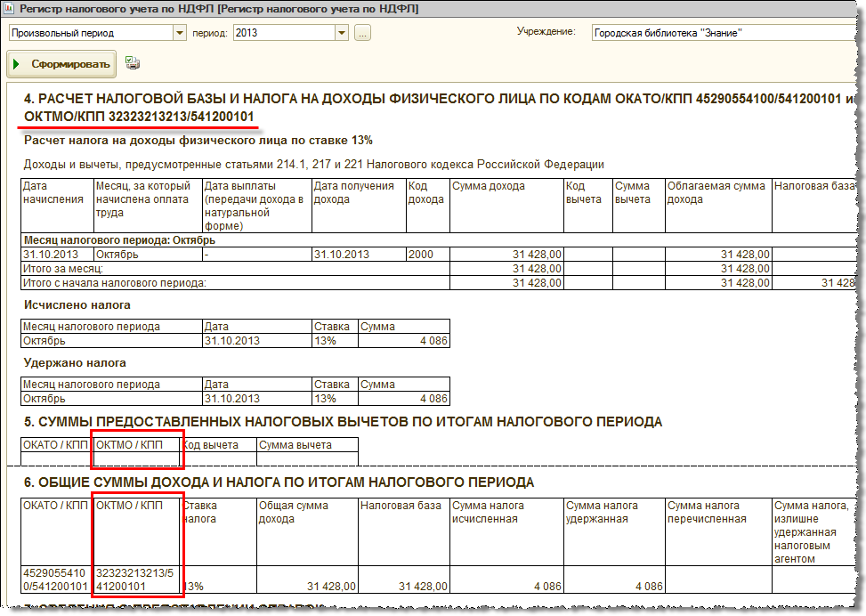This screenshot has height=616, width=866.
Task: Click the Код вычета column header in income table
Action: tap(587, 205)
